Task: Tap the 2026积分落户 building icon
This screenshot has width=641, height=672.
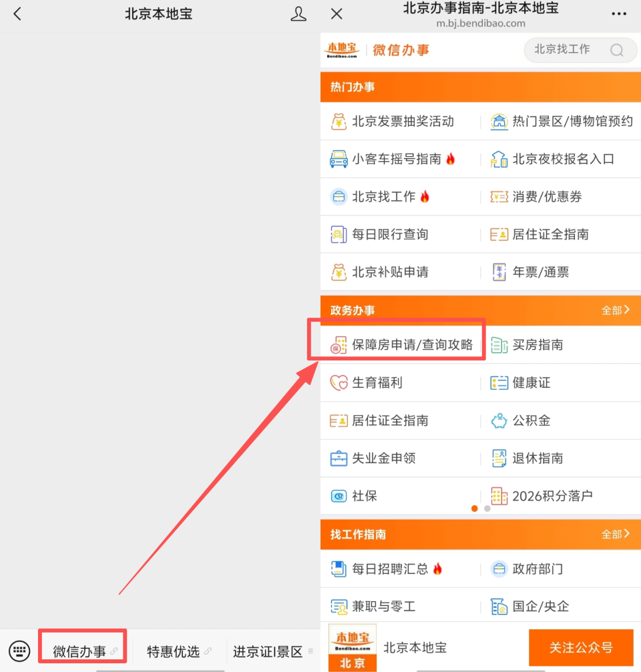Action: pyautogui.click(x=499, y=496)
